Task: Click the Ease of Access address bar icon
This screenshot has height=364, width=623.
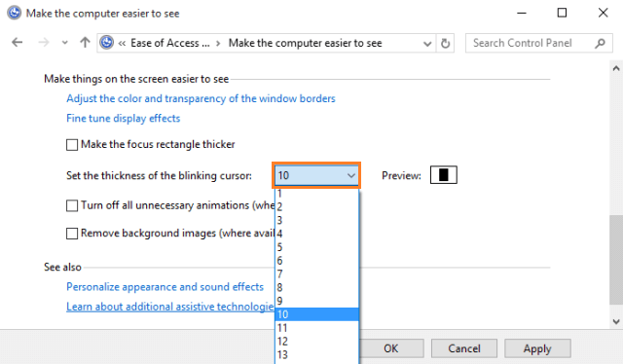Action: (x=106, y=42)
